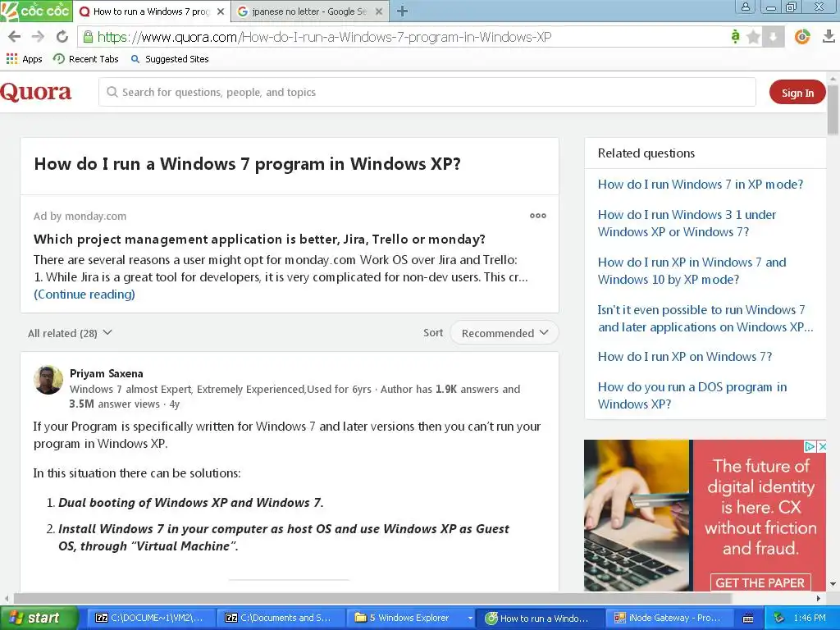Expand the 'All related (28)' dropdown

pos(70,333)
